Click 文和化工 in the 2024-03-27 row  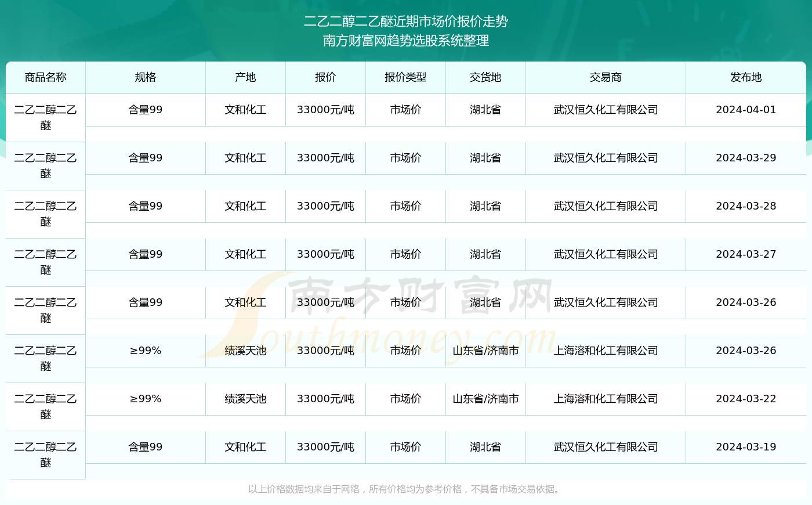[245, 254]
